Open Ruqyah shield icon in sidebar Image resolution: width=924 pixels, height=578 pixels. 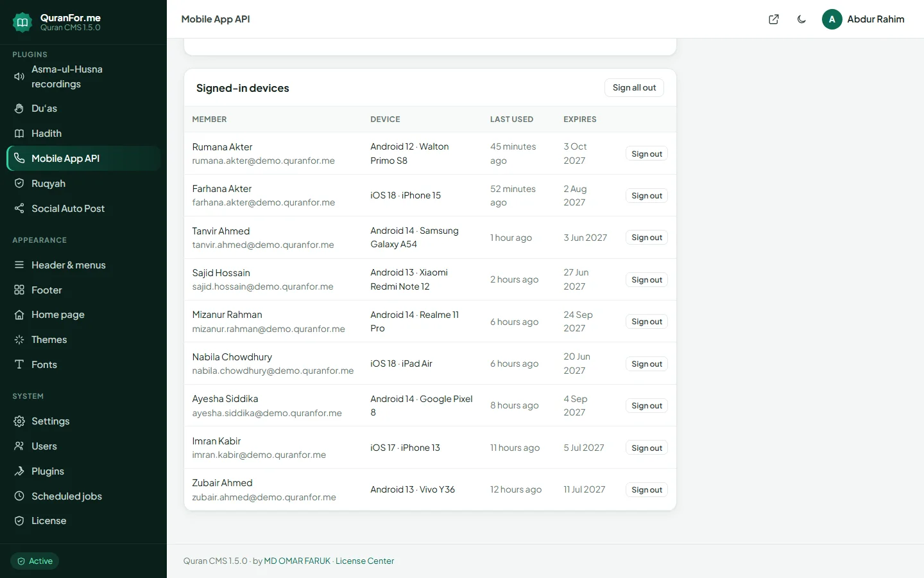click(x=19, y=184)
